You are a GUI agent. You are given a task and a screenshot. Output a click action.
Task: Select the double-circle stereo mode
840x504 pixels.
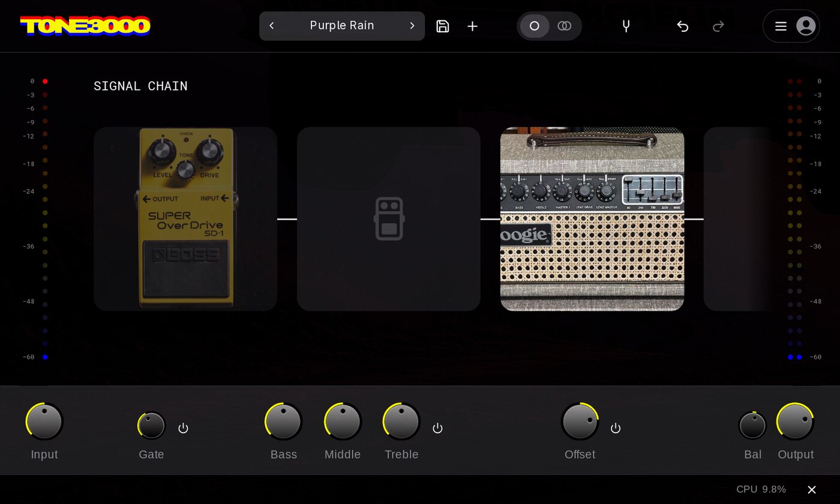click(564, 26)
